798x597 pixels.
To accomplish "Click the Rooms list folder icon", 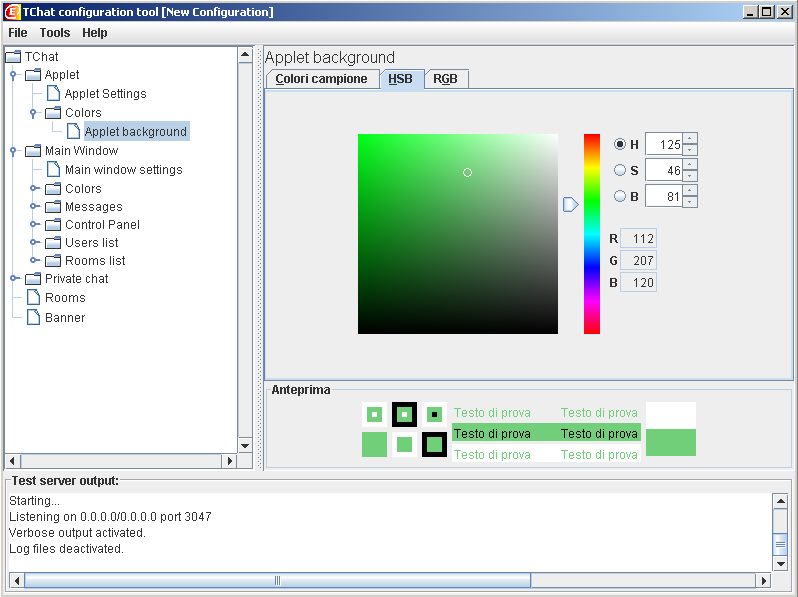I will 53,261.
